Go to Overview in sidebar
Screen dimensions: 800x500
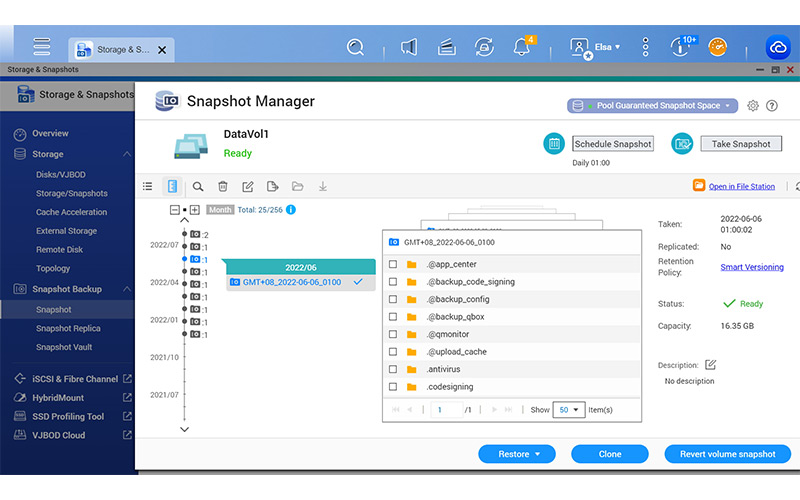pos(50,134)
